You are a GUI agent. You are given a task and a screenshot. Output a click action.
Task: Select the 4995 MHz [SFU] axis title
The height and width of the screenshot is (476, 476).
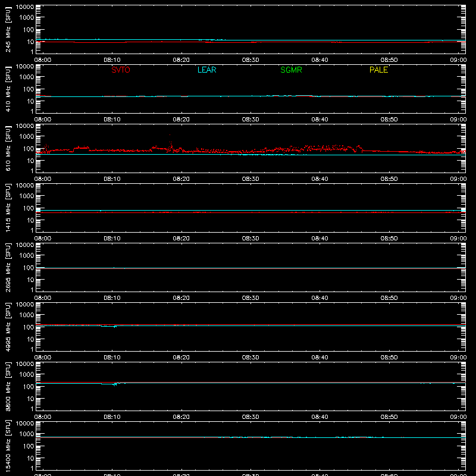pyautogui.click(x=8, y=327)
